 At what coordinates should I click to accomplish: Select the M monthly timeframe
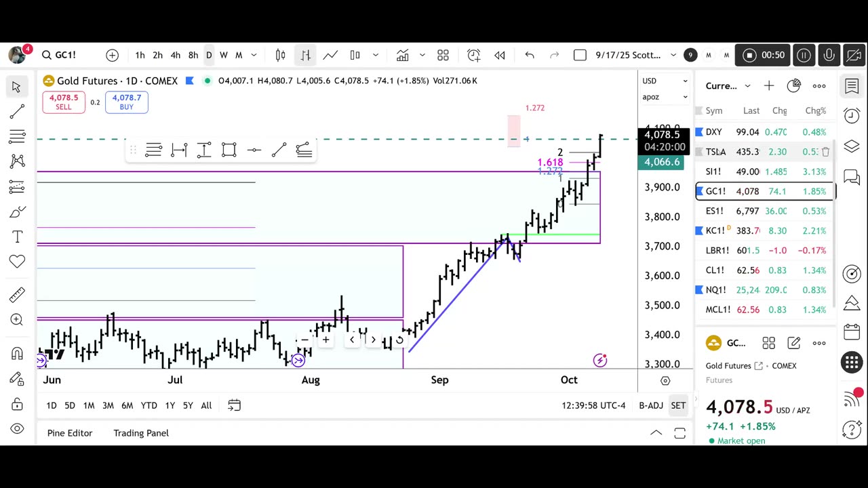pos(239,55)
